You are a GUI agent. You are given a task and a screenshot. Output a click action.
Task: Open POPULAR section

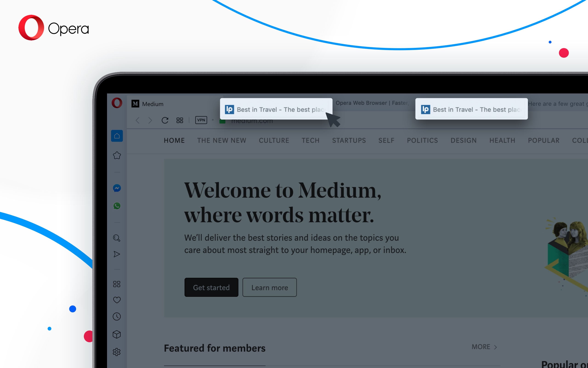[544, 141]
